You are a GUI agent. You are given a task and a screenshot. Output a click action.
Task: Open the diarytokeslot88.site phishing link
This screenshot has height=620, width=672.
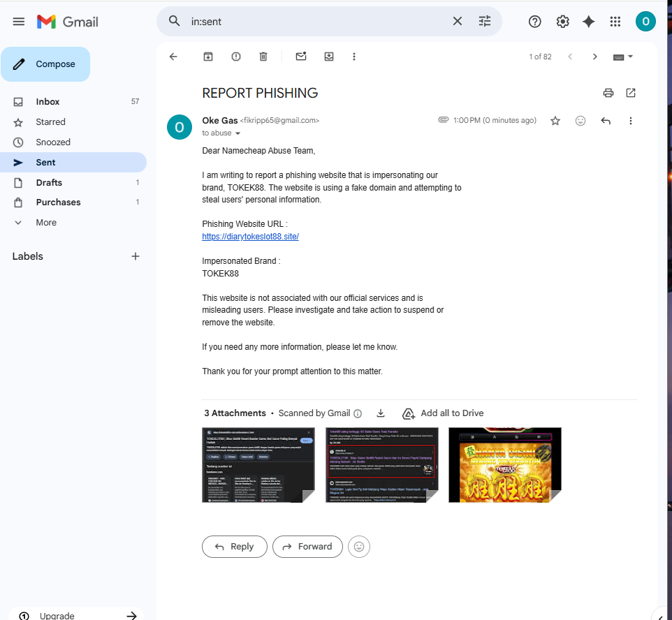click(250, 237)
